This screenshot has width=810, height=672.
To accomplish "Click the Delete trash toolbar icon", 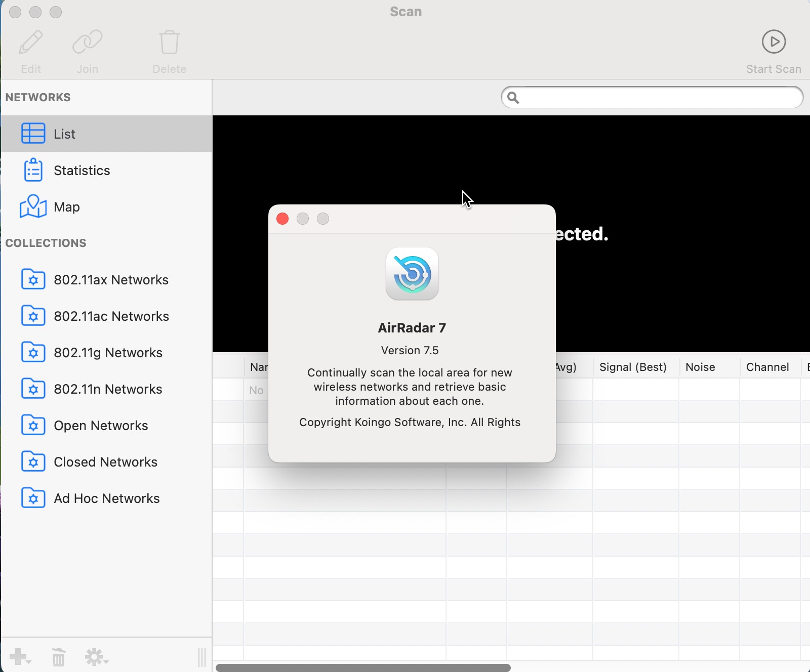I will point(170,42).
